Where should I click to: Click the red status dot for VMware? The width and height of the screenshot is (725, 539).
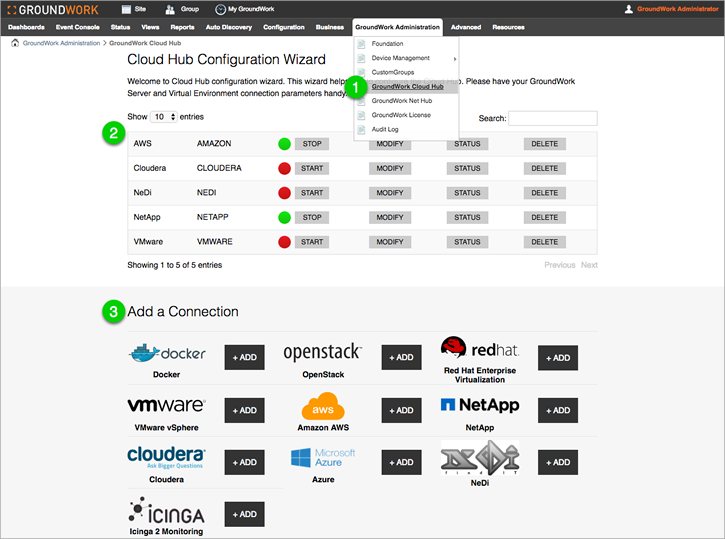coord(284,242)
